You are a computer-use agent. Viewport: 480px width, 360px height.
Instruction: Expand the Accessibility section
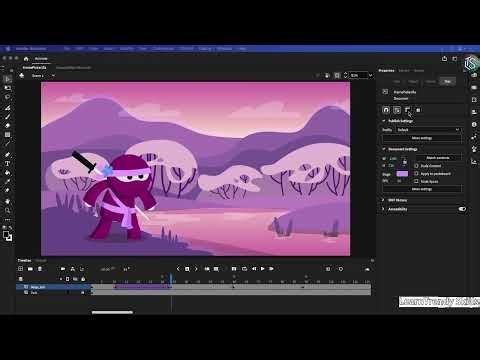click(x=383, y=209)
